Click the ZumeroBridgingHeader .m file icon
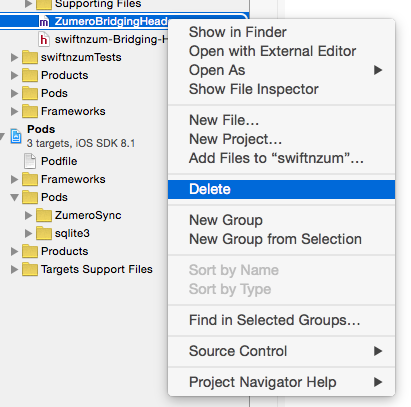This screenshot has width=411, height=407. click(44, 22)
